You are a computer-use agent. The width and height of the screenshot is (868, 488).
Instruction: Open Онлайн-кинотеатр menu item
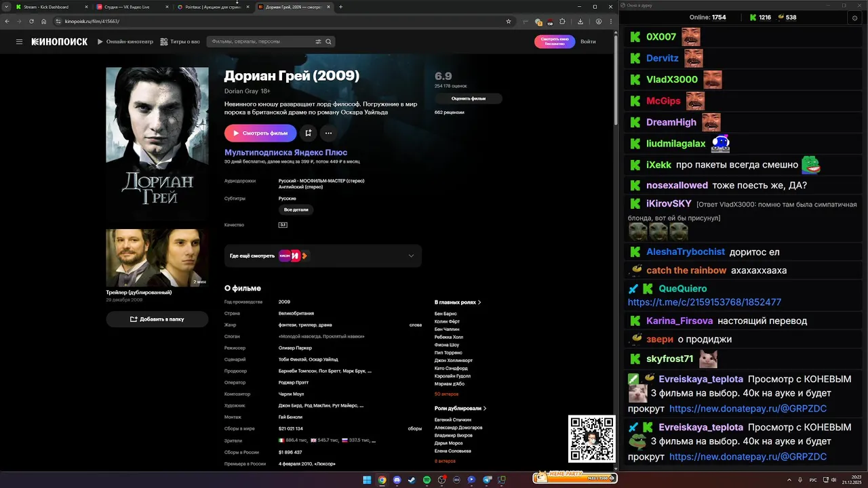click(x=131, y=42)
